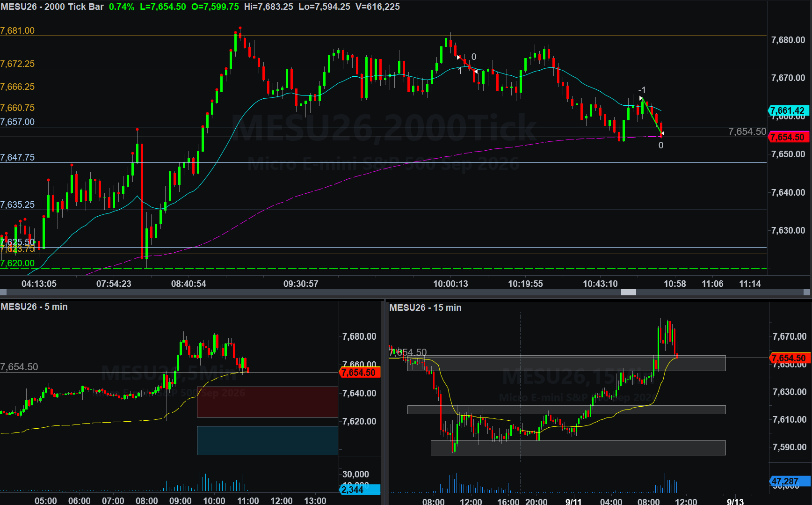Click the 10:19:55 time axis label

coord(525,284)
